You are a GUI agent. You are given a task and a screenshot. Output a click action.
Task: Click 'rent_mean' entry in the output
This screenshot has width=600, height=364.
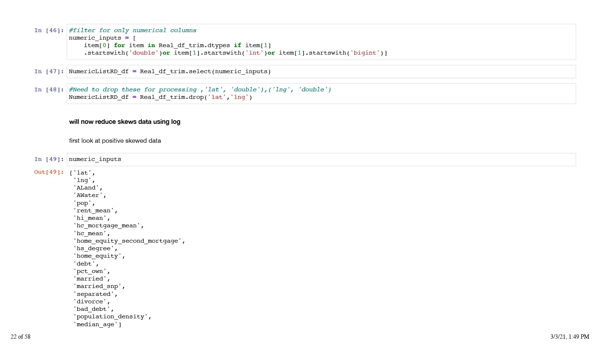click(x=94, y=211)
